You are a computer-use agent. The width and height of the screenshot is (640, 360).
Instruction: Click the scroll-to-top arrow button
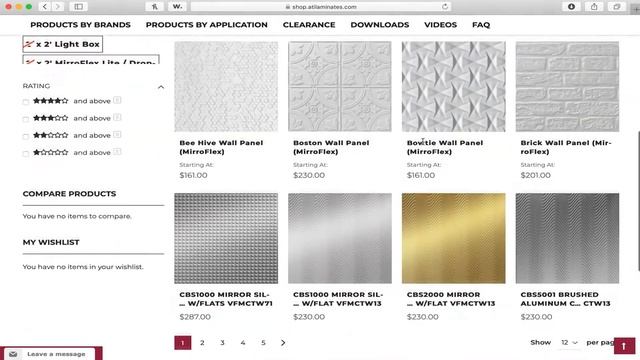point(624,347)
